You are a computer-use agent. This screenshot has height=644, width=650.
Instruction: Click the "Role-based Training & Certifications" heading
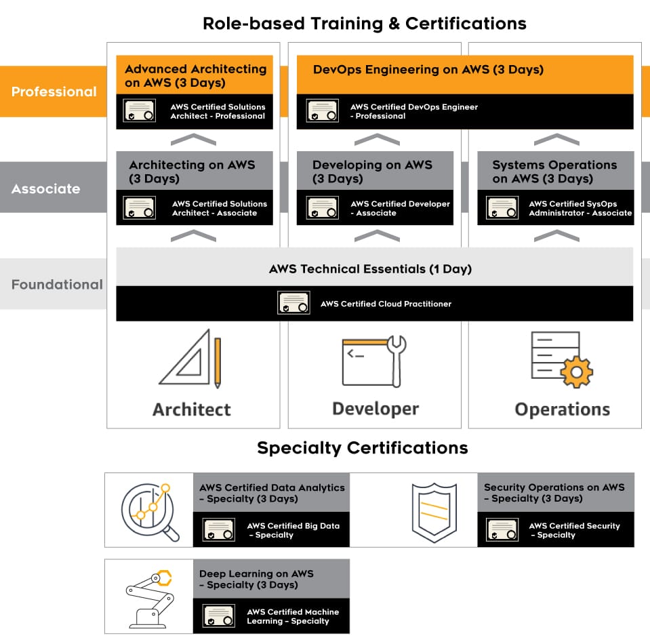click(x=365, y=24)
